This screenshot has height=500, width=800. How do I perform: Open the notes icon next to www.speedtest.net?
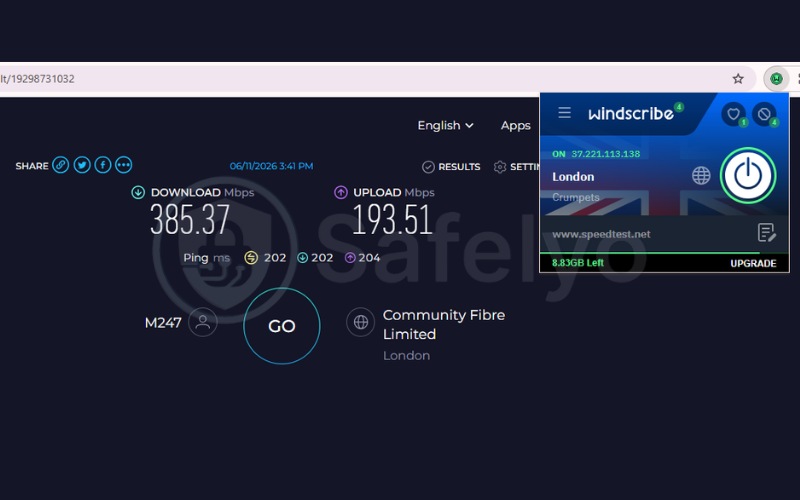pyautogui.click(x=766, y=233)
